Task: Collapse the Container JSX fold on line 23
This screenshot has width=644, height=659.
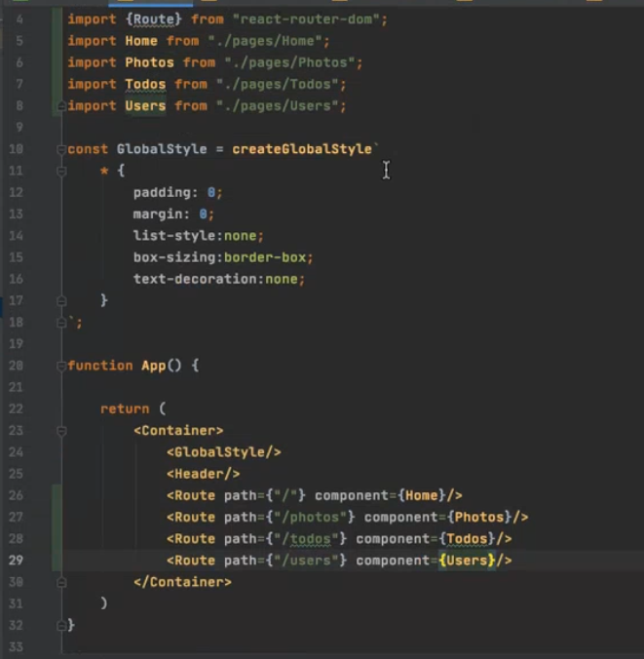Action: (61, 431)
